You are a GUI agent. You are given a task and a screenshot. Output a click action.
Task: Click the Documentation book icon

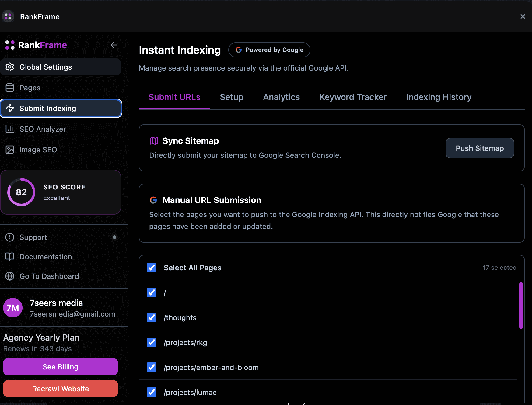click(x=10, y=257)
